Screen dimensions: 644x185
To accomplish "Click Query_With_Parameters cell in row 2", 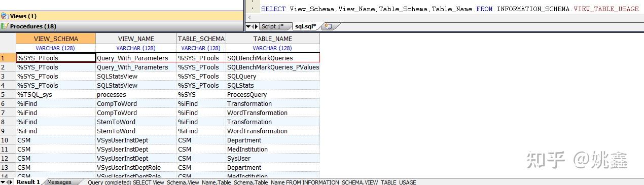I will tap(136, 67).
